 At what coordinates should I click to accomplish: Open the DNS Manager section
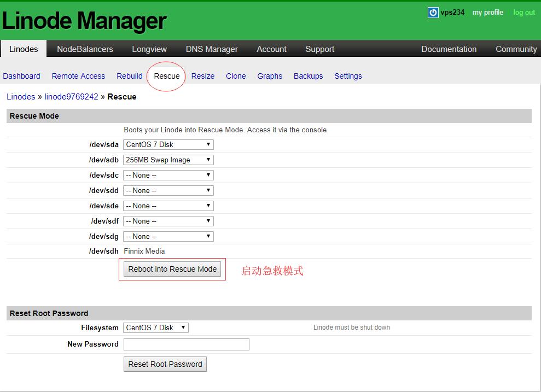click(212, 49)
